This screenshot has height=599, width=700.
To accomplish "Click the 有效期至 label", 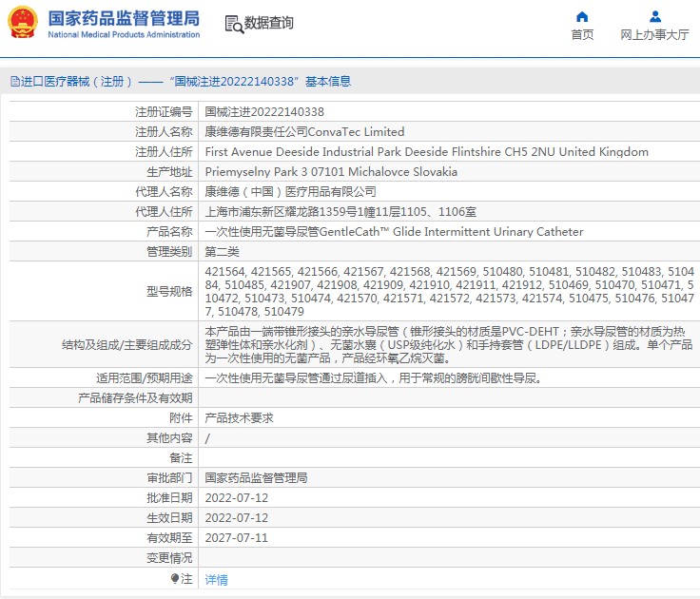I will pyautogui.click(x=169, y=538).
